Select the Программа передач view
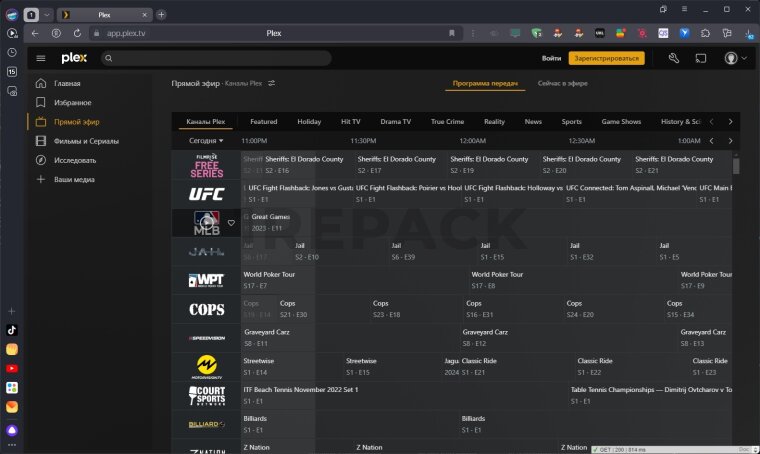Screen dimensions: 760x454 click(484, 83)
